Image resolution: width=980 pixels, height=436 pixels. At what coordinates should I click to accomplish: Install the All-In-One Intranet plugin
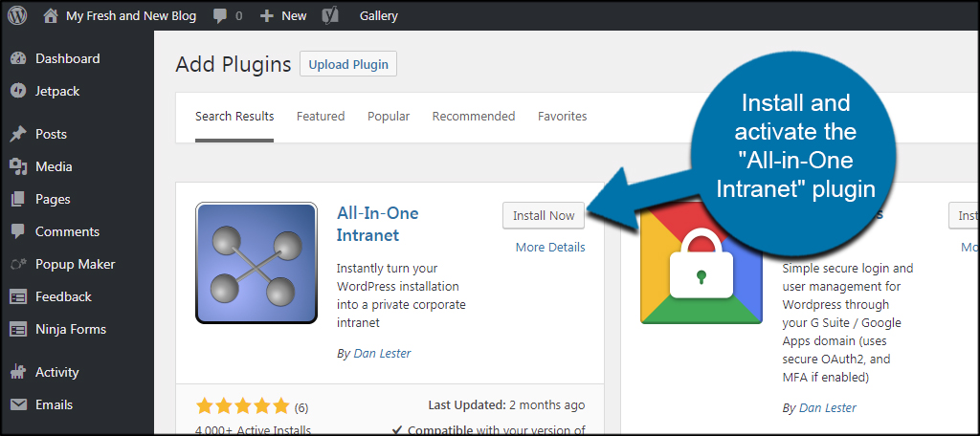pos(544,215)
